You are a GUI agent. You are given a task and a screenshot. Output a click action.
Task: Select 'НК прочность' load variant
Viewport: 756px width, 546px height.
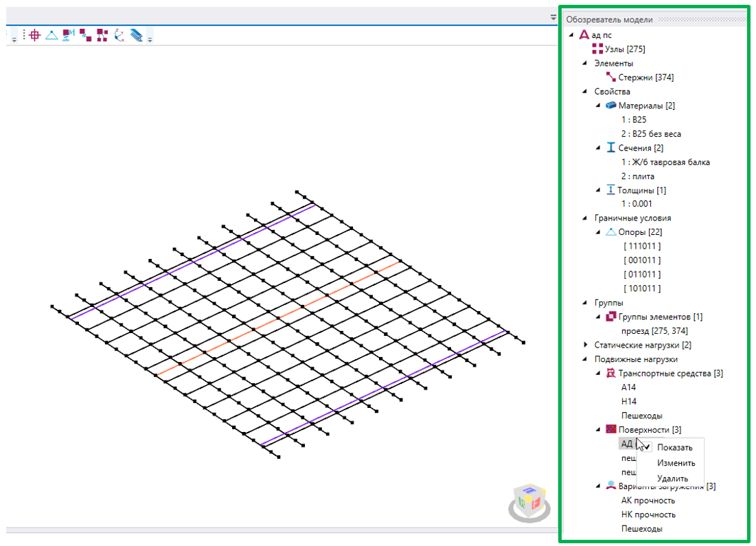coord(648,514)
